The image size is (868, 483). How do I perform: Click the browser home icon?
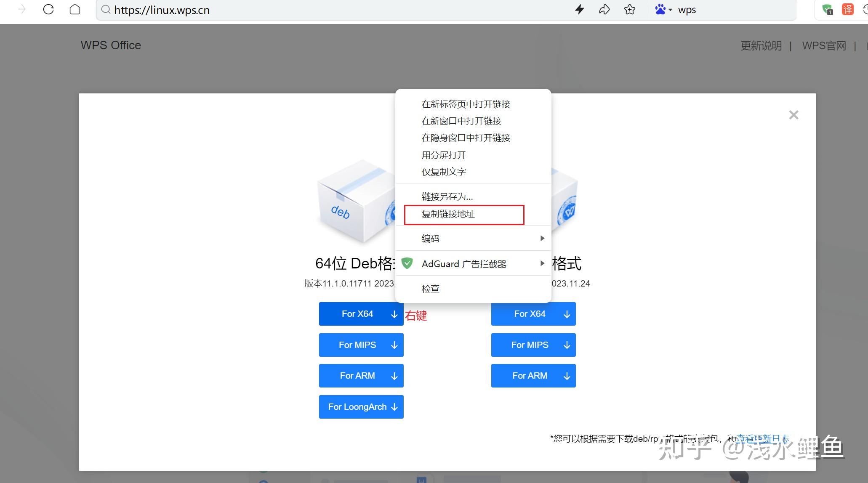[75, 10]
